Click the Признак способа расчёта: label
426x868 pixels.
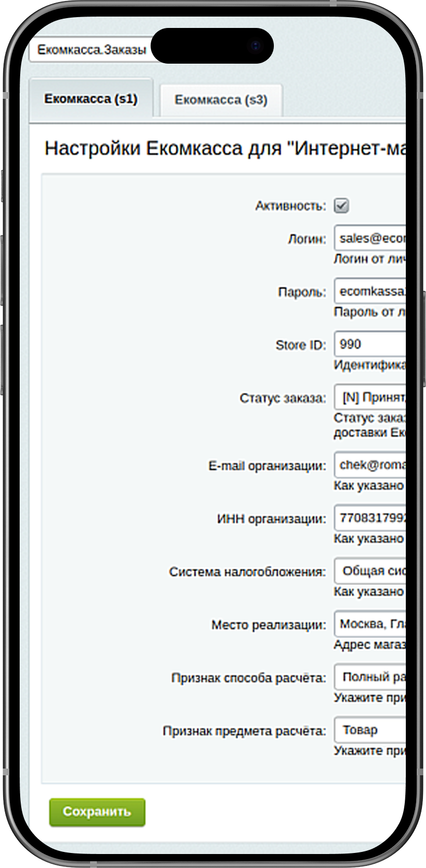click(249, 678)
